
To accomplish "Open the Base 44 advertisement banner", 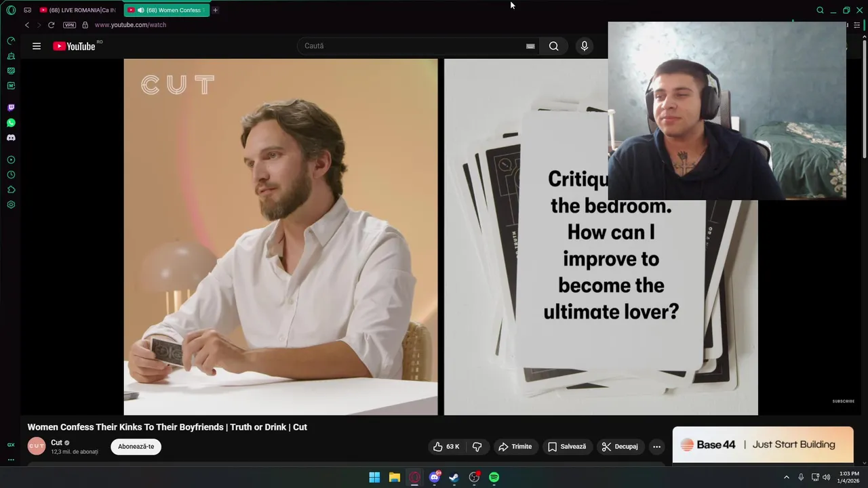I will pos(763,445).
